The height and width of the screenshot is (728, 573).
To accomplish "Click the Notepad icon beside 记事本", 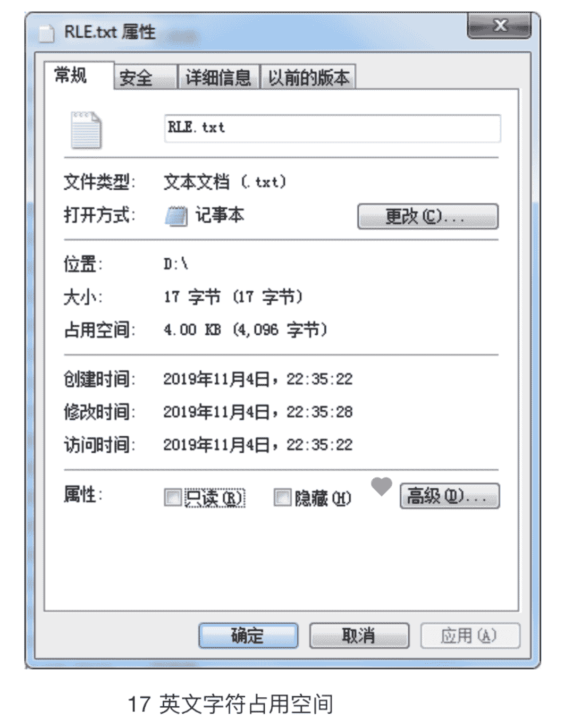I will (x=176, y=216).
